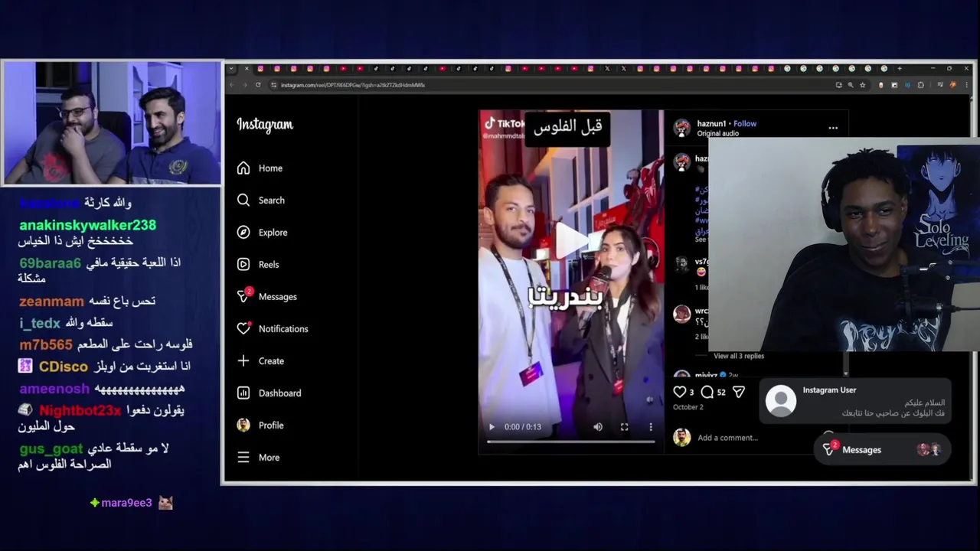Viewport: 980px width, 551px height.
Task: Click the October 2 post date
Action: 688,407
